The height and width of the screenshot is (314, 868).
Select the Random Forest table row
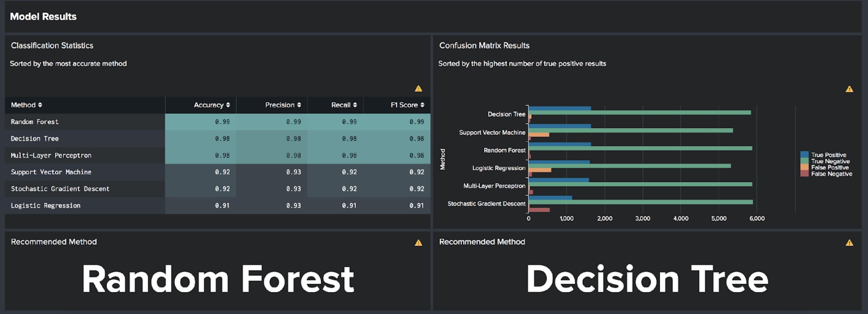point(217,122)
